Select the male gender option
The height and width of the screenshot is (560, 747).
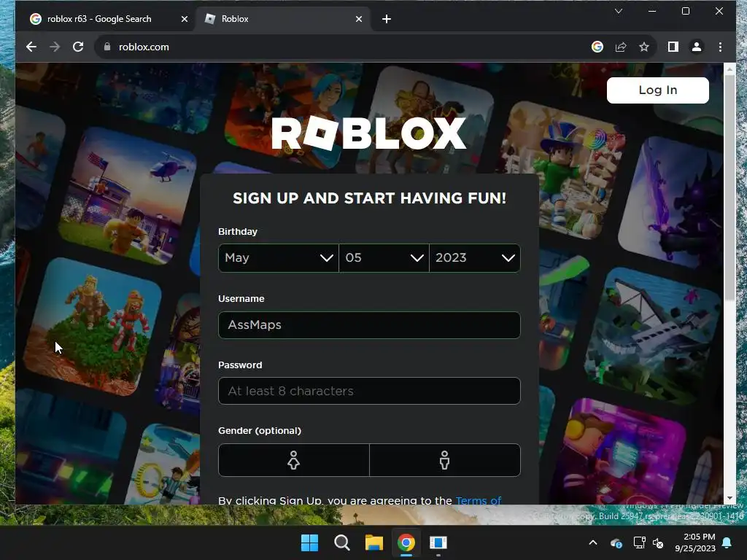[x=445, y=460]
